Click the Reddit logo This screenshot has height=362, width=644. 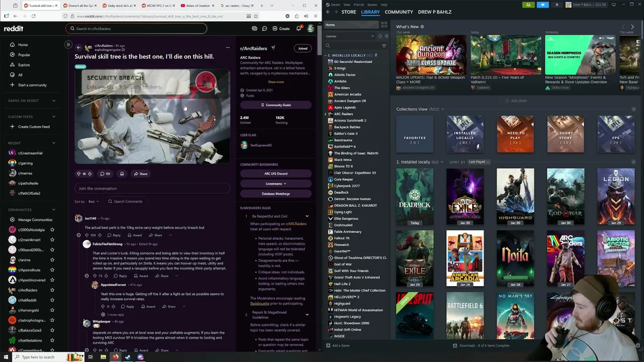[14, 29]
